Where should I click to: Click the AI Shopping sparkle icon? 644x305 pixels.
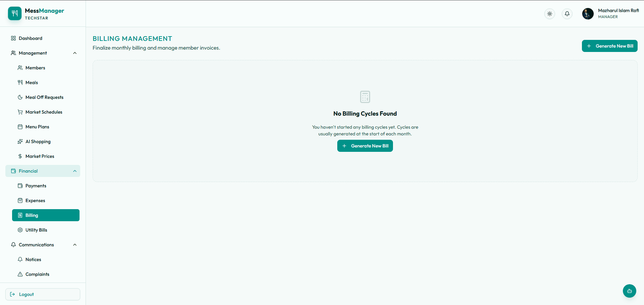20,141
